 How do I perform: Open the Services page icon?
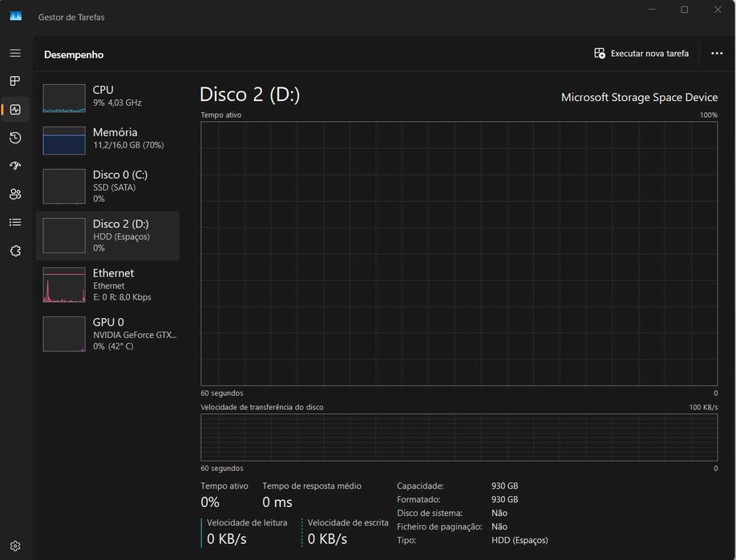pyautogui.click(x=15, y=251)
